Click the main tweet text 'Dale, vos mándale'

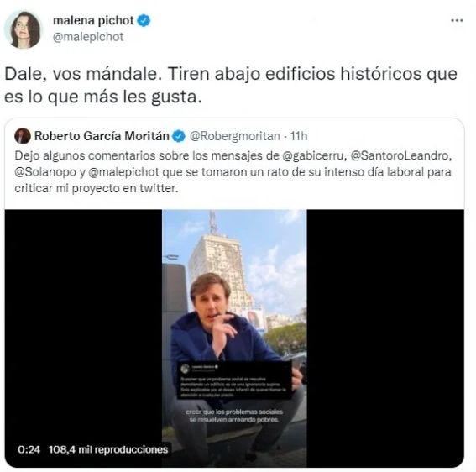pyautogui.click(x=230, y=86)
